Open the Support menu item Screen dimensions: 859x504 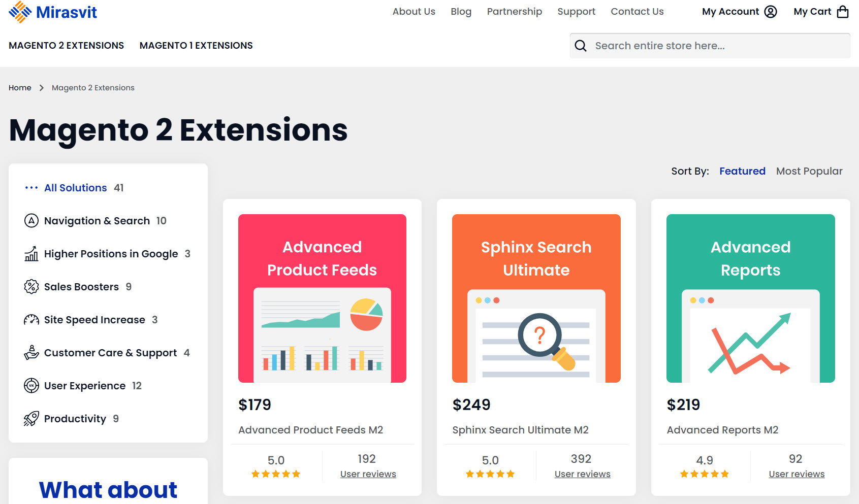tap(577, 12)
